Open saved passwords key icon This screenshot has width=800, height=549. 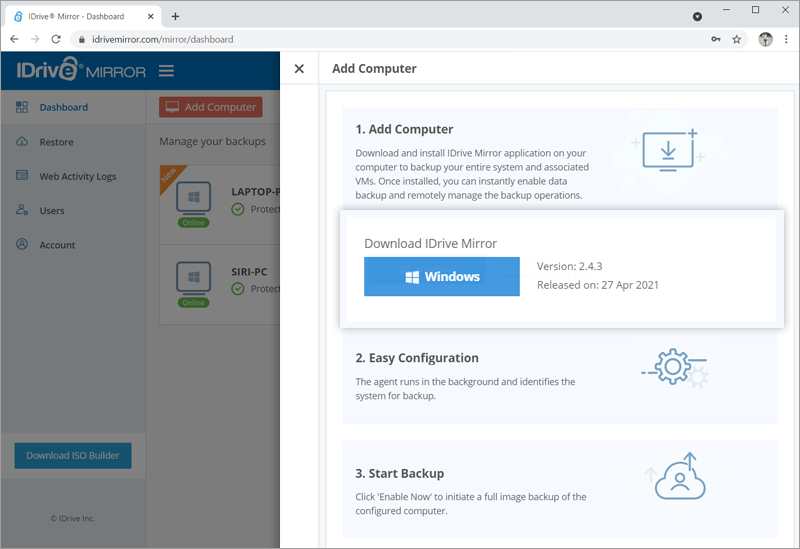coord(716,39)
